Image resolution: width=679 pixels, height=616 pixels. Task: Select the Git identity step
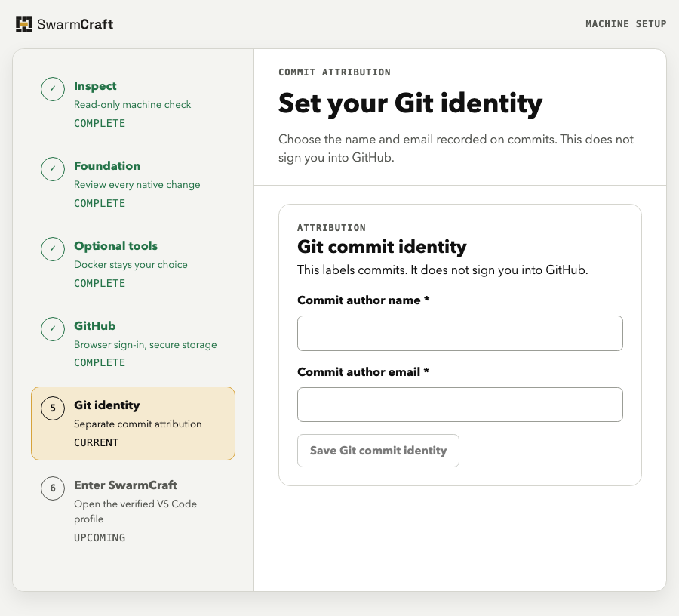133,423
